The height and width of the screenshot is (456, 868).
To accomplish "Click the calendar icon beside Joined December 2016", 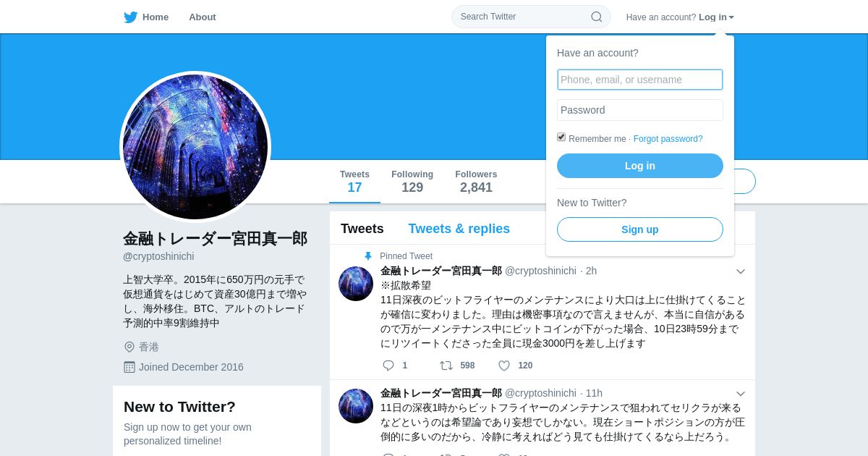I will click(x=129, y=367).
